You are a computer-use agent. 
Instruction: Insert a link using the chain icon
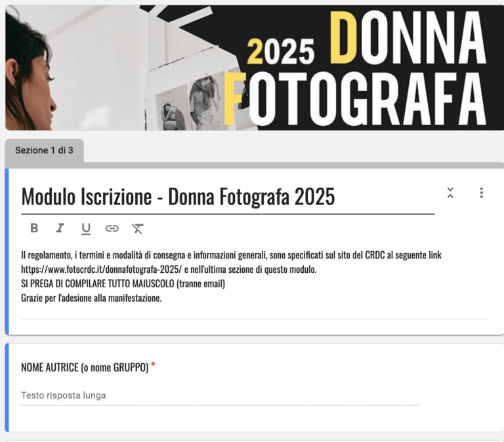[x=112, y=228]
